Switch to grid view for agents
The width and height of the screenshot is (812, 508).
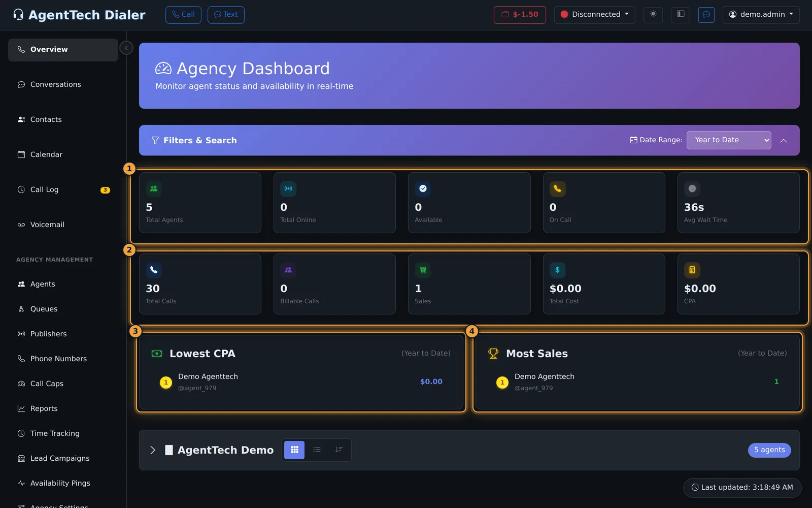[294, 450]
